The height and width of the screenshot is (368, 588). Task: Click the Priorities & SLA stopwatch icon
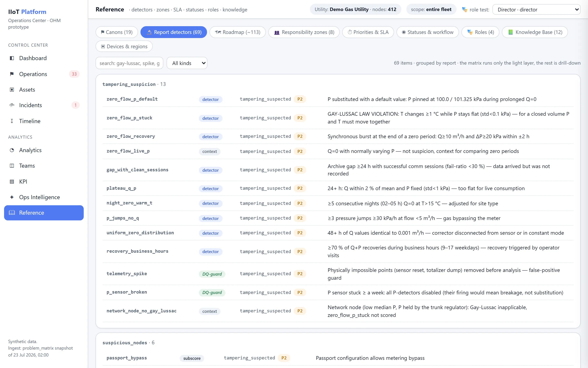pos(350,32)
